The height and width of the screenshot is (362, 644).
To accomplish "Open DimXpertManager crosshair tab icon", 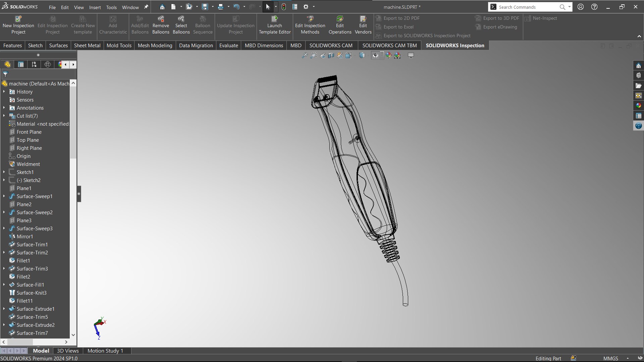I will (x=48, y=64).
